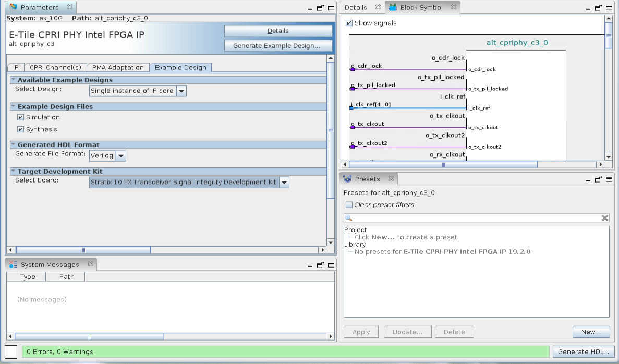Click the Block Symbol scroll right arrow
Screen dimensions: 619x364
[x=600, y=165]
